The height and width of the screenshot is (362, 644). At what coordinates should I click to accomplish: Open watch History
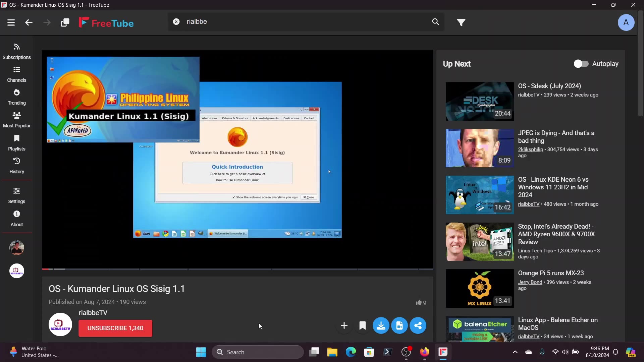16,165
